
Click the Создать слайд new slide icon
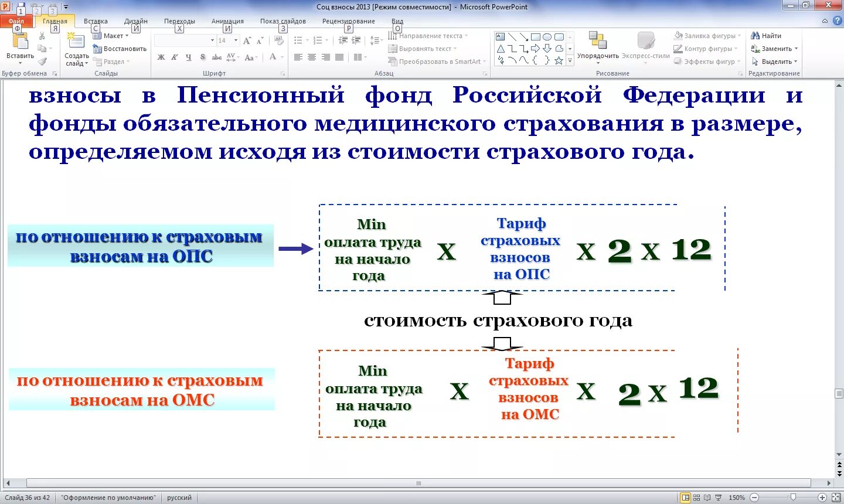tap(76, 41)
